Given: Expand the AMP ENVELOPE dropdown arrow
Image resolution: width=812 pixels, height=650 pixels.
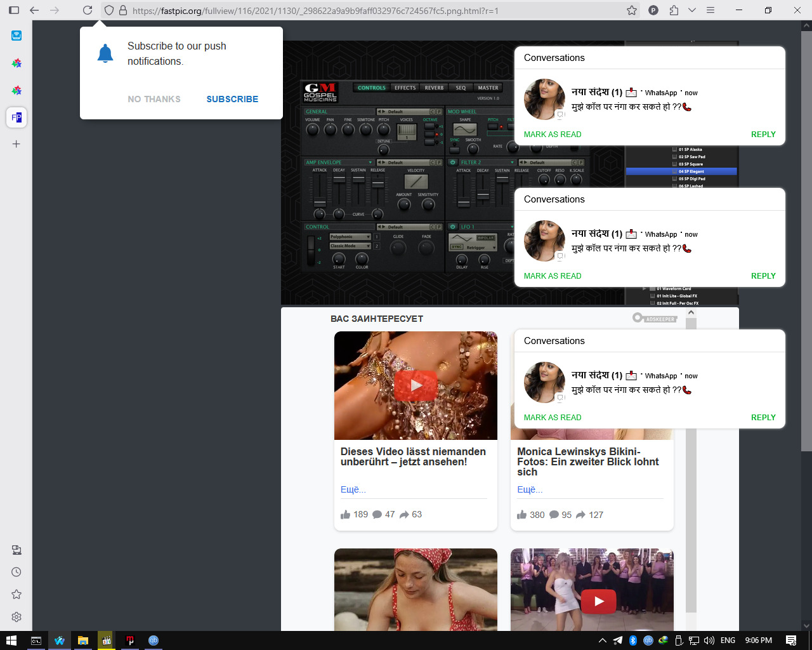Looking at the screenshot, I should click(x=370, y=162).
